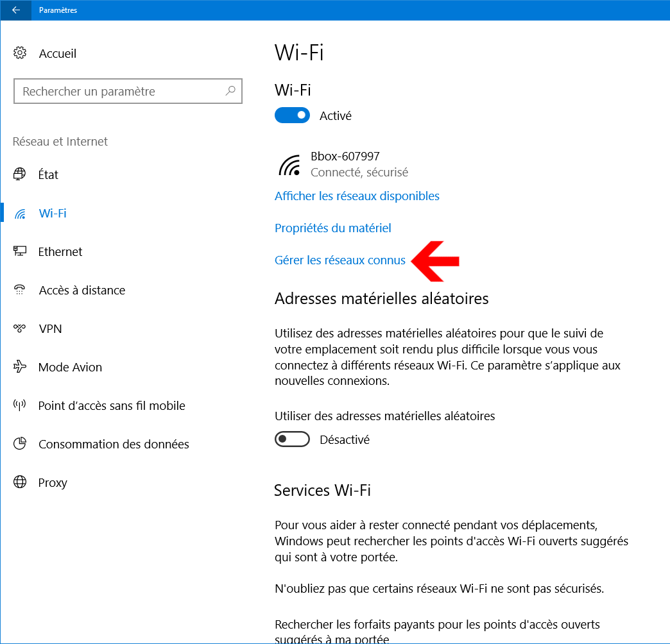Image resolution: width=670 pixels, height=644 pixels.
Task: Open Propriétés du matériel link
Action: (x=333, y=228)
